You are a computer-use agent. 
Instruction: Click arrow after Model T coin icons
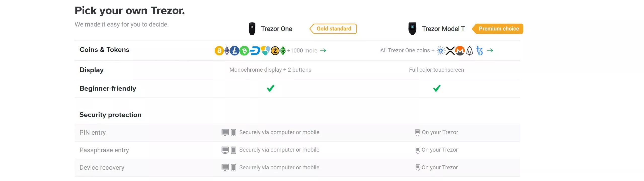(490, 51)
